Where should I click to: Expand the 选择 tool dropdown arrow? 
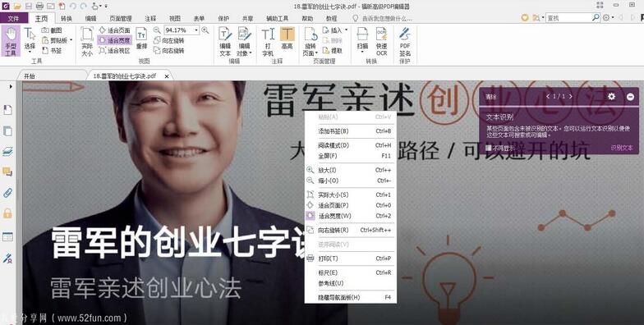(30, 53)
